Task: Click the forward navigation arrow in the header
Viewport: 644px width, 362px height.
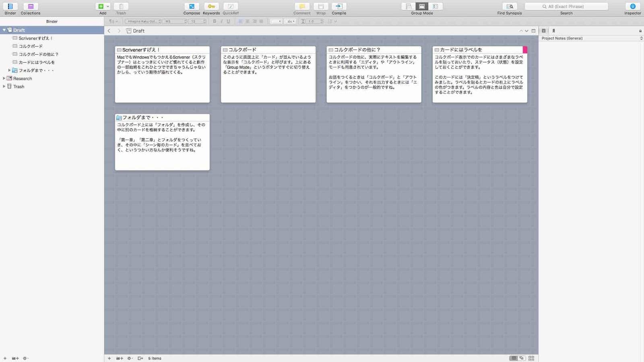Action: (119, 31)
